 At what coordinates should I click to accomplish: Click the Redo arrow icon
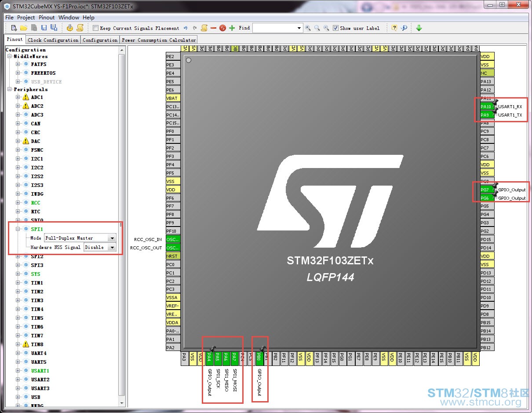tap(195, 28)
